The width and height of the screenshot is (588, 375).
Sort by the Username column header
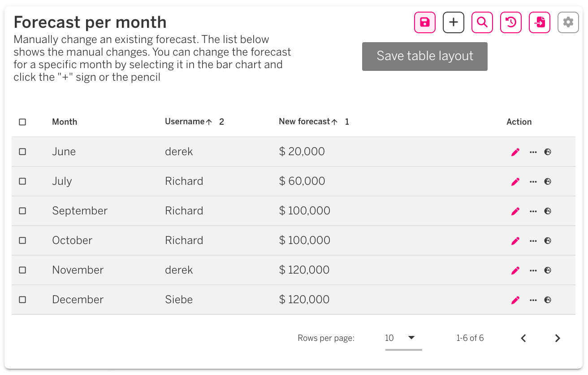pos(185,122)
